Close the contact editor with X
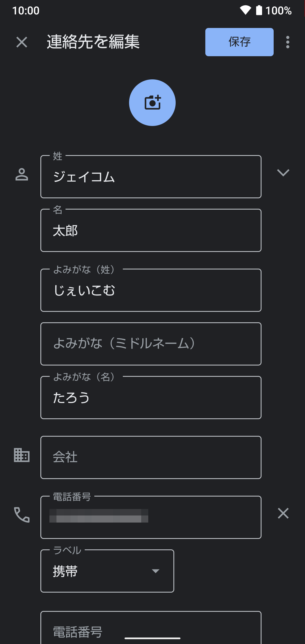The width and height of the screenshot is (305, 644). coord(22,42)
